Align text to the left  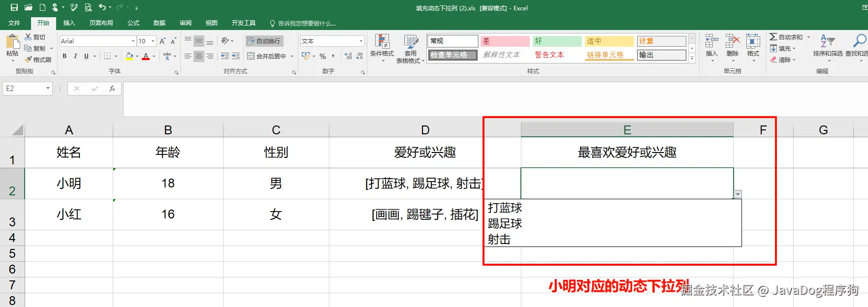188,57
